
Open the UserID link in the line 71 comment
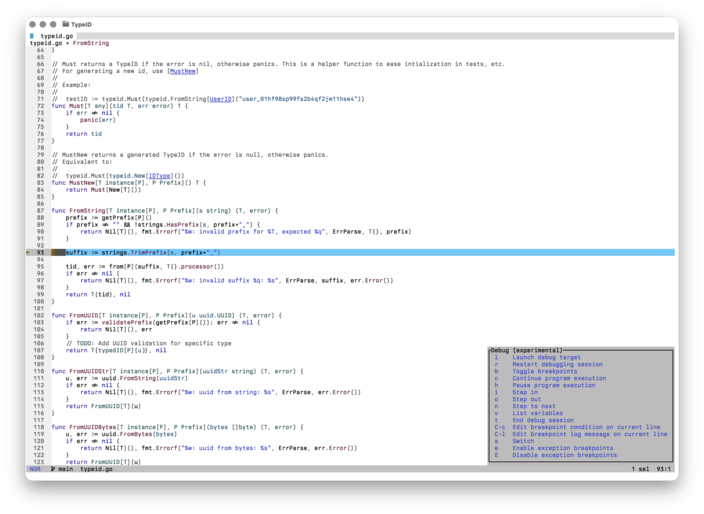point(220,99)
